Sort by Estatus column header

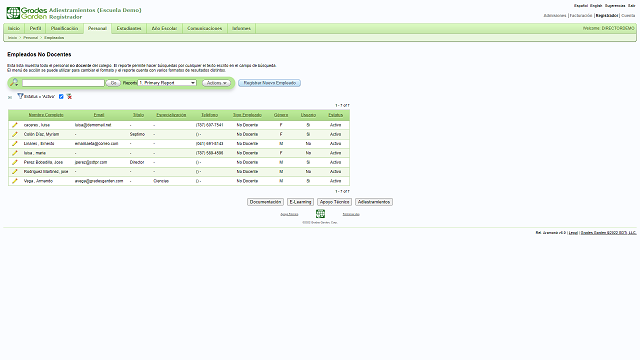(336, 115)
